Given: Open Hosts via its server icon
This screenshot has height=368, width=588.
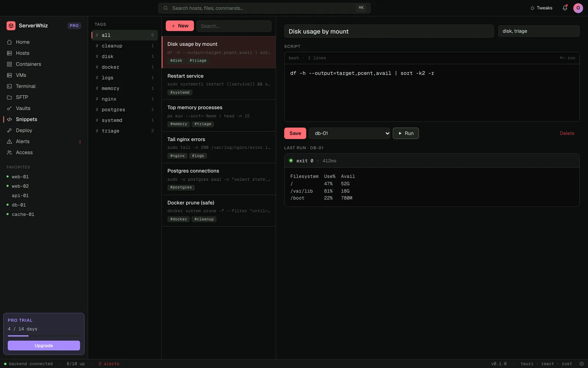Looking at the screenshot, I should [10, 53].
